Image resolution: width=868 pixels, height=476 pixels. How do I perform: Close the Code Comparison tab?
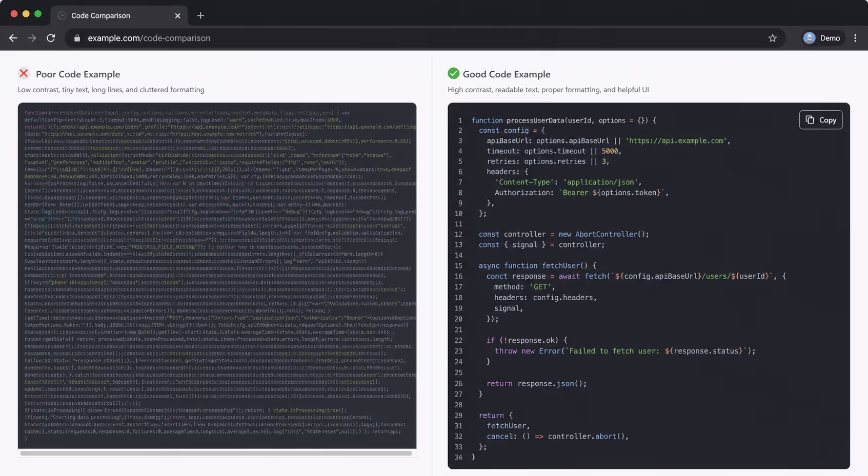pyautogui.click(x=177, y=15)
